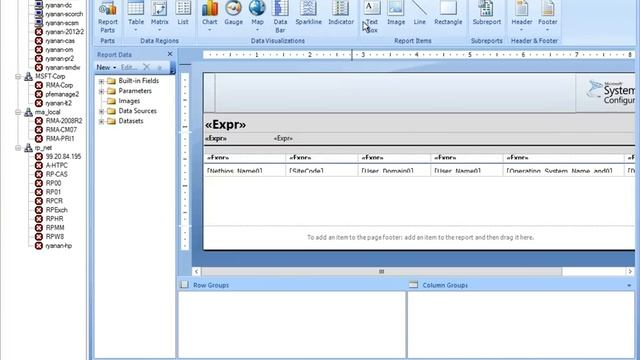Click the red error icon beside RMA-CM07
The width and height of the screenshot is (640, 360).
39,130
